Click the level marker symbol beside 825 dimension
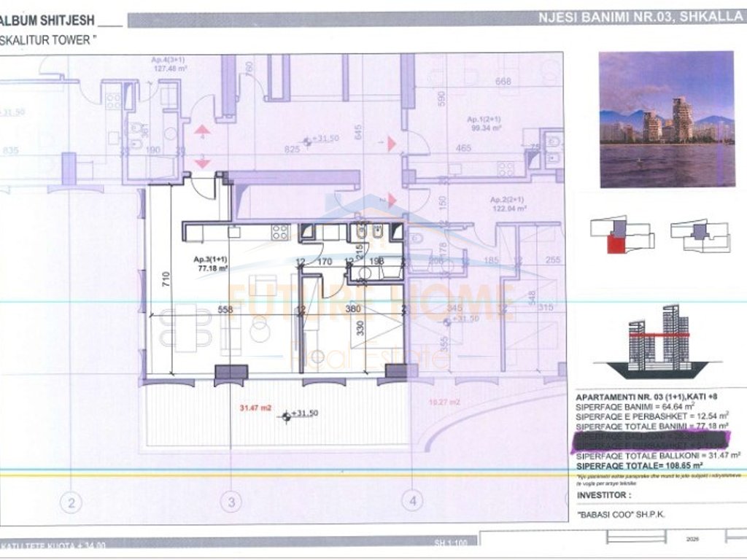Screen dimensions: 747x560 [306, 141]
